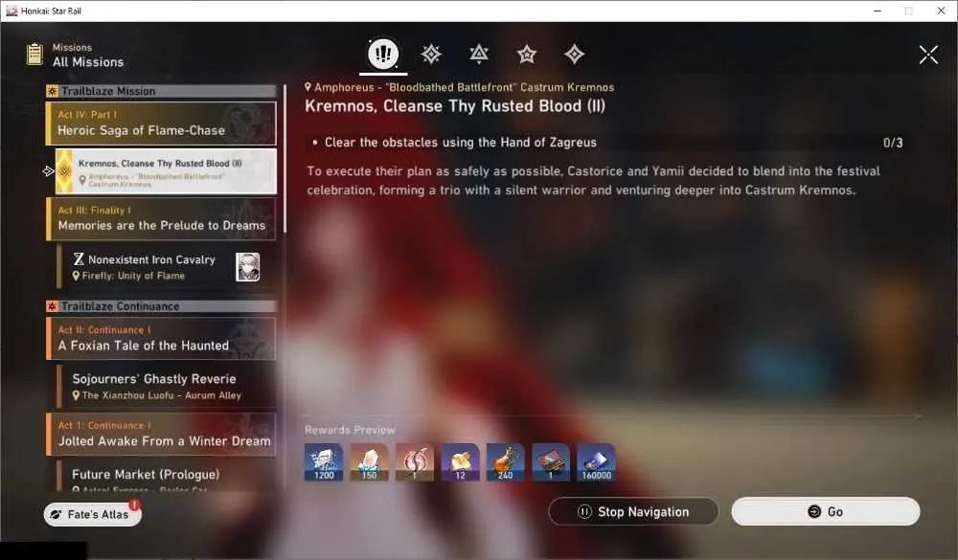The image size is (958, 560).
Task: Select the All Missions exclamation tab icon
Action: coord(383,55)
